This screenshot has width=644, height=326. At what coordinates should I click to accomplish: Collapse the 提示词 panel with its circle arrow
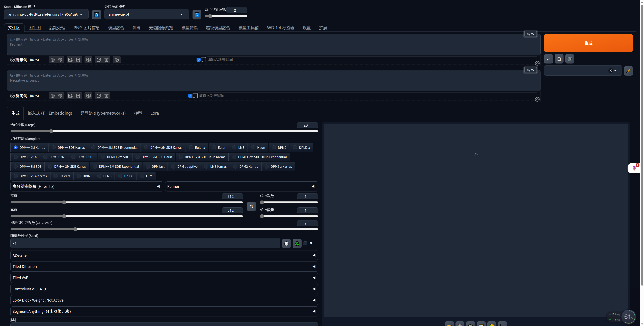tap(12, 60)
